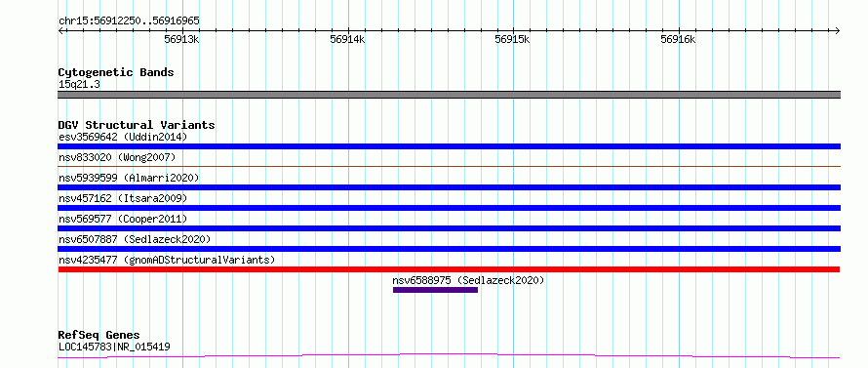Select the blue nsv5939599 variant bar
The image size is (868, 368).
[x=449, y=187]
